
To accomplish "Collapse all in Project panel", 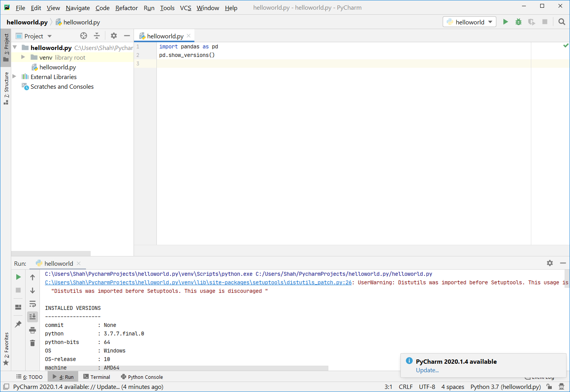I will point(97,36).
